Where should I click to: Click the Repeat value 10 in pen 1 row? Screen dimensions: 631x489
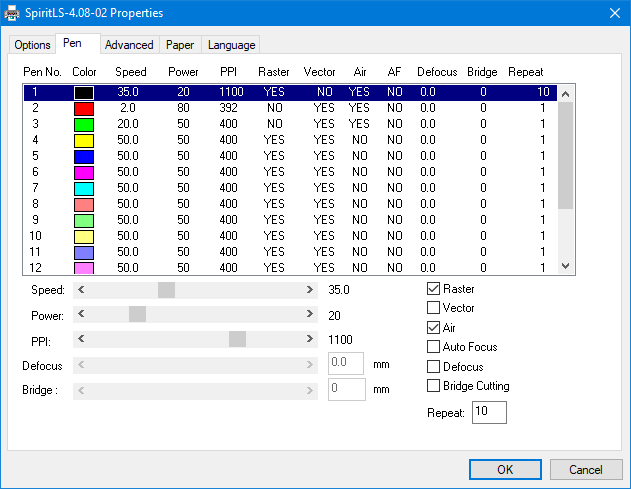coord(543,92)
